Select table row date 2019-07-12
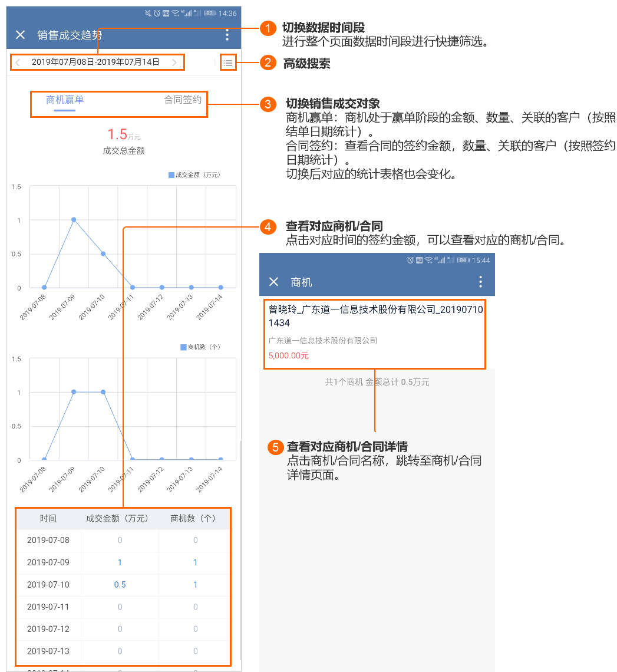The height and width of the screenshot is (672, 617). 48,629
